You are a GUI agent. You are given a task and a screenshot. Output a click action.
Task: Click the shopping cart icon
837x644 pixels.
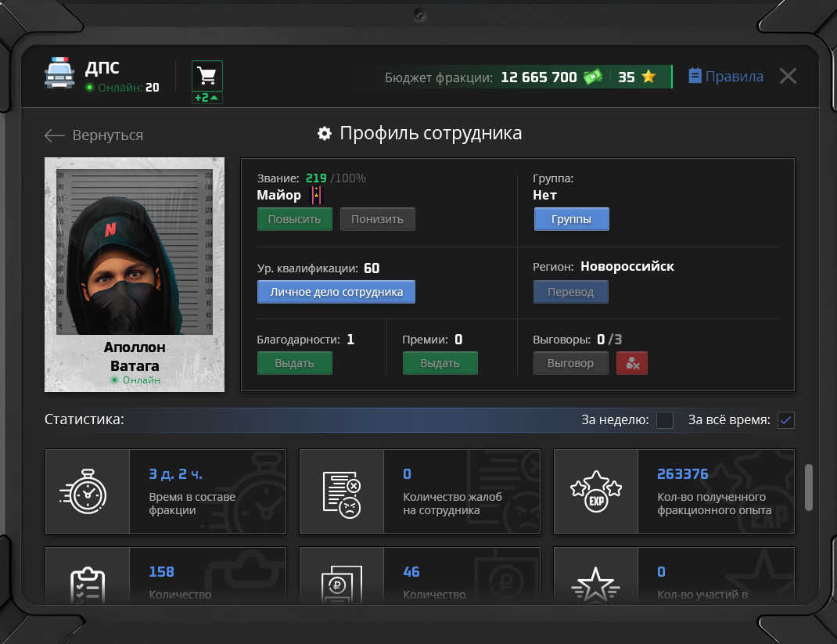(x=207, y=76)
